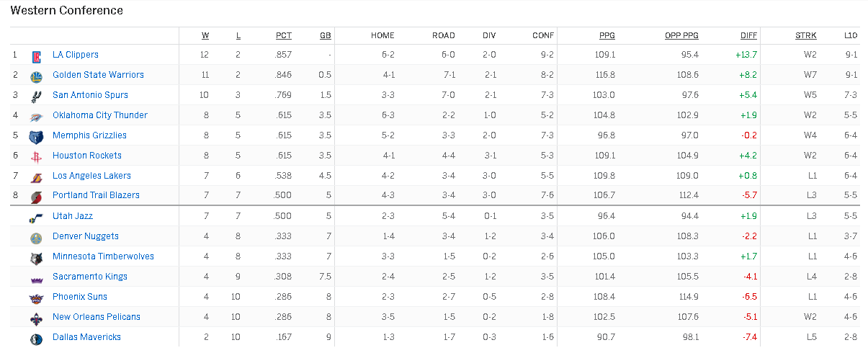This screenshot has height=353, width=868.
Task: Click the Los Angeles Lakers logo
Action: tap(37, 176)
